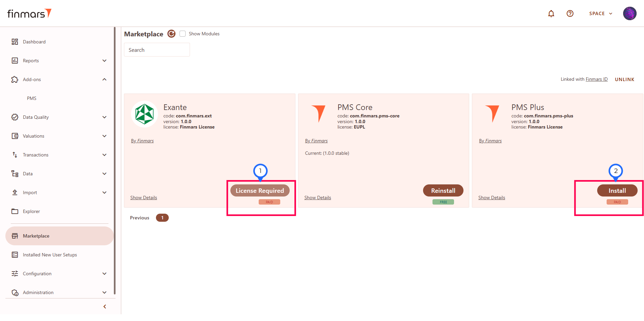Click the Dashboard sidebar icon
Image resolution: width=644 pixels, height=321 pixels.
15,42
